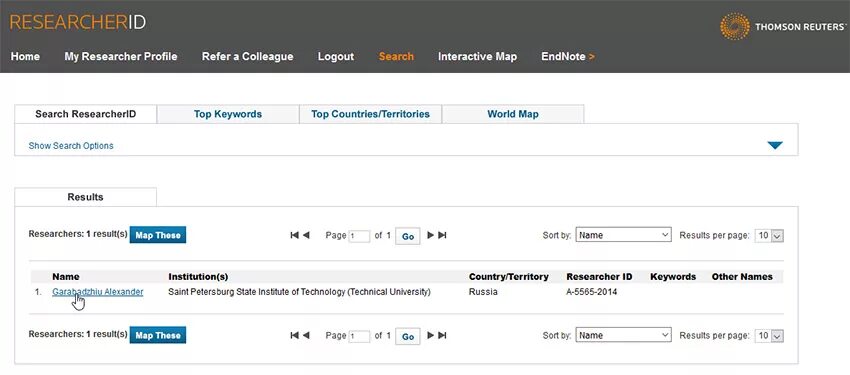
Task: Open Garabadzhiu Alexander researcher profile
Action: [x=98, y=292]
